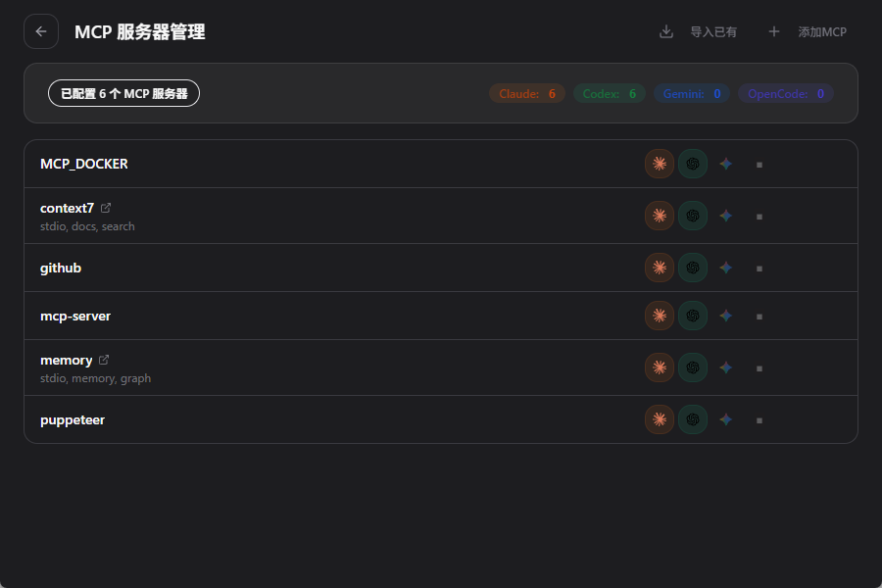
Task: Toggle Gemini star icon for puppeteer
Action: (725, 419)
